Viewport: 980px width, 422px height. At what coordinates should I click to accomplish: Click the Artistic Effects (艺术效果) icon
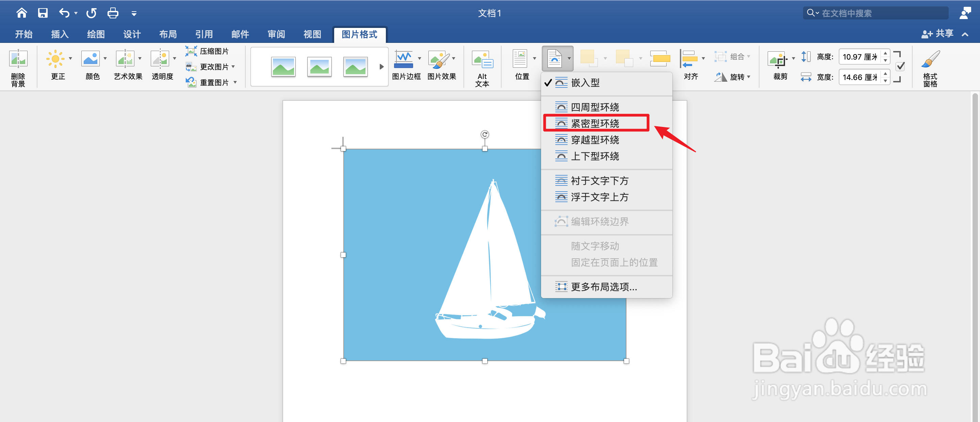coord(125,59)
